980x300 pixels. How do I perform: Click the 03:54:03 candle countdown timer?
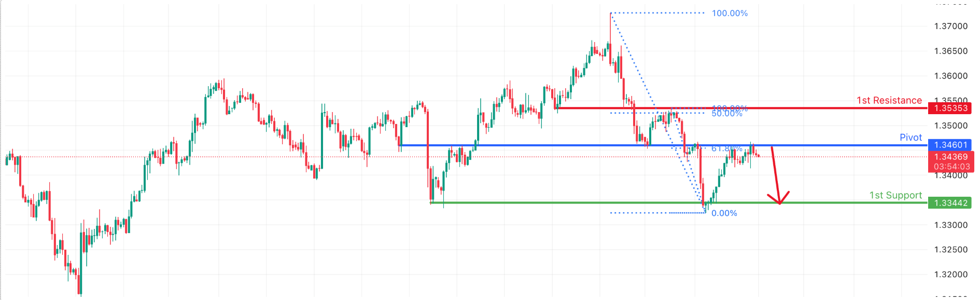point(951,167)
